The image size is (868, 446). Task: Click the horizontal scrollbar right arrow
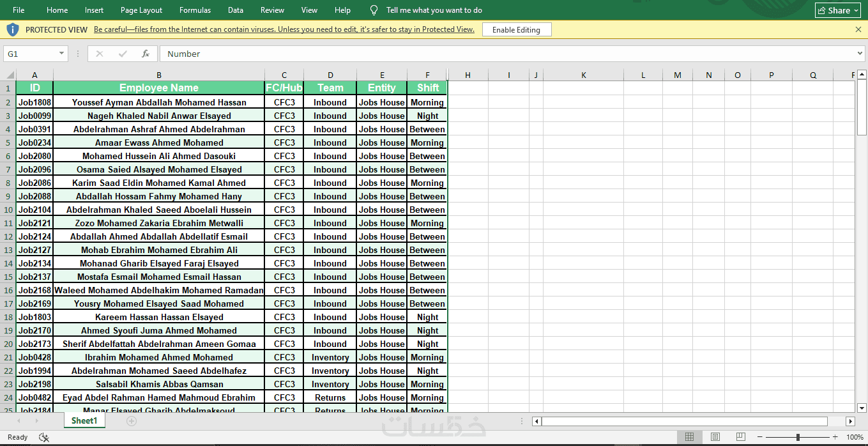coord(850,421)
